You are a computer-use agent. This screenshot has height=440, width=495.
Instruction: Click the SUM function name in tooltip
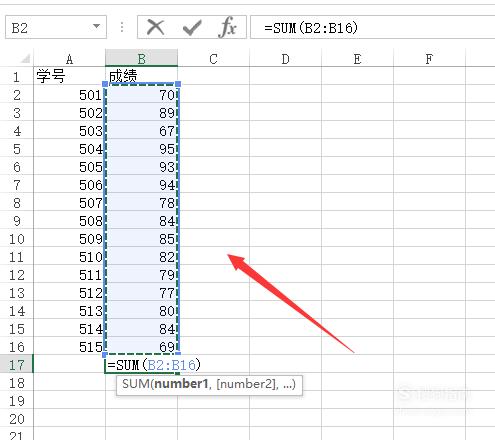tap(136, 384)
